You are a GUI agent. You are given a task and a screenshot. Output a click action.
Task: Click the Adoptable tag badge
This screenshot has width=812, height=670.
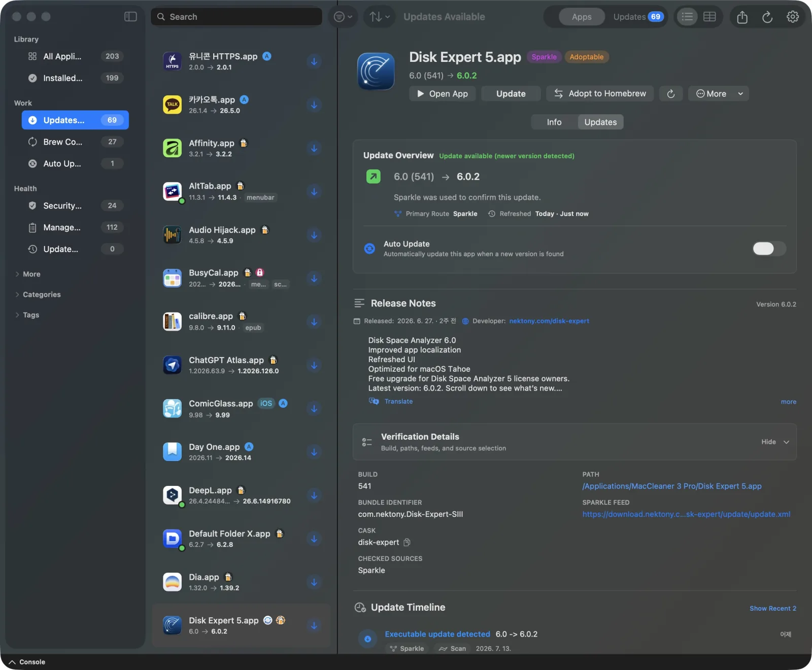586,57
